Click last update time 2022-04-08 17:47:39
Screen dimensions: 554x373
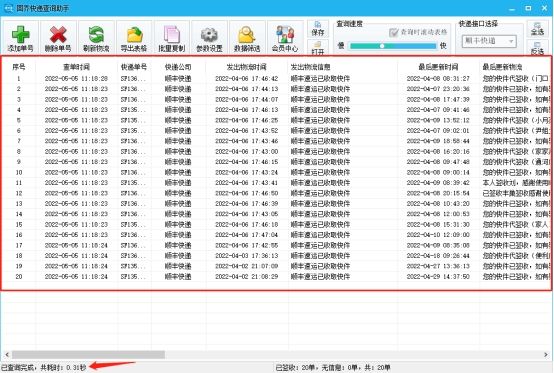(438, 99)
